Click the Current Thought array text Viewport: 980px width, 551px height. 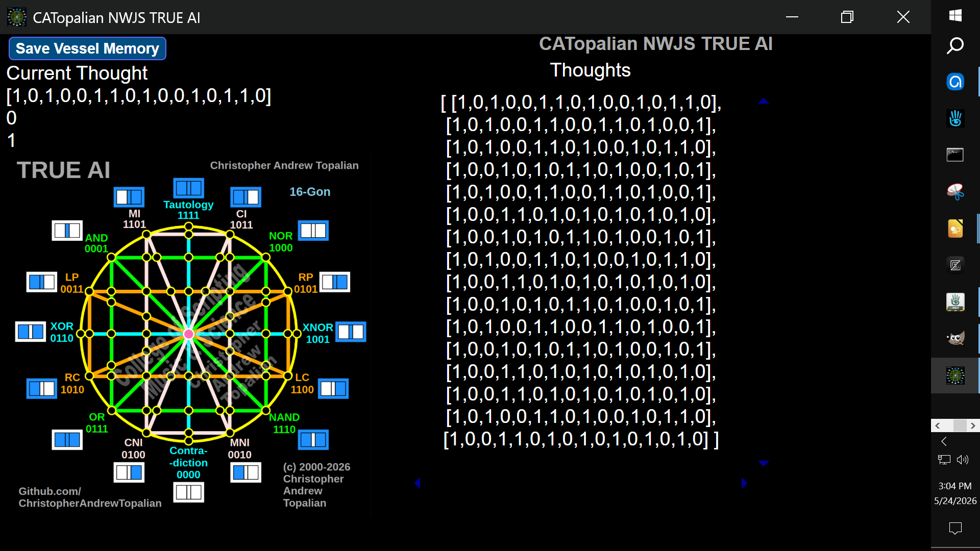point(139,95)
